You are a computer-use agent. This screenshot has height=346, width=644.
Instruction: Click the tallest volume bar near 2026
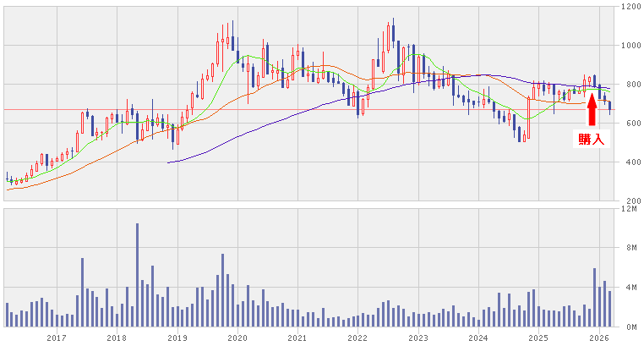(594, 297)
